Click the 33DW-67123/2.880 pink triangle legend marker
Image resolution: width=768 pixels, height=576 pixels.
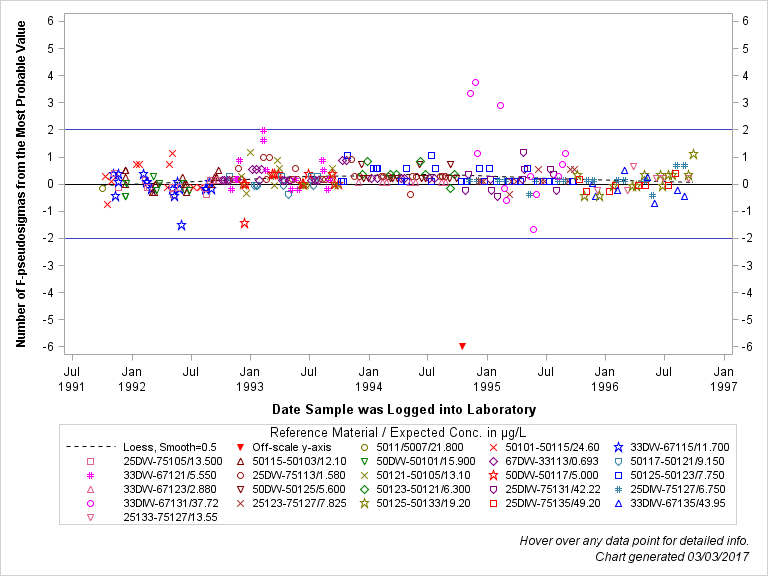91,489
